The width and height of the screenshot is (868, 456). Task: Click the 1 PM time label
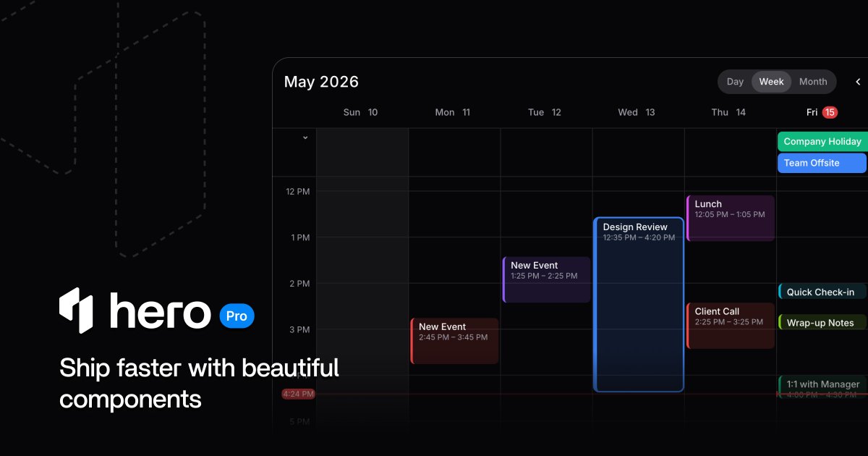(300, 237)
